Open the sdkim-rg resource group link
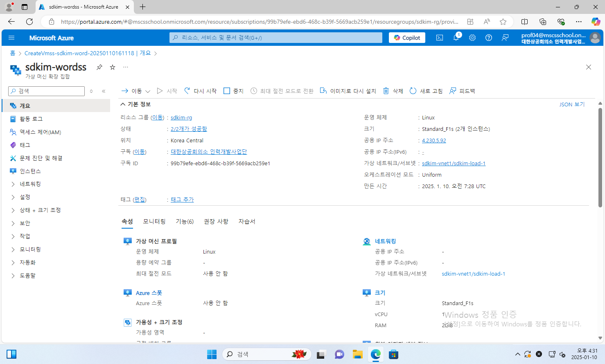 click(181, 117)
